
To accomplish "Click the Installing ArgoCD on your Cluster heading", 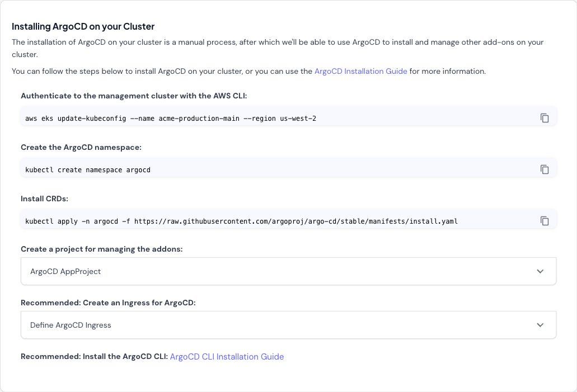I will click(83, 26).
